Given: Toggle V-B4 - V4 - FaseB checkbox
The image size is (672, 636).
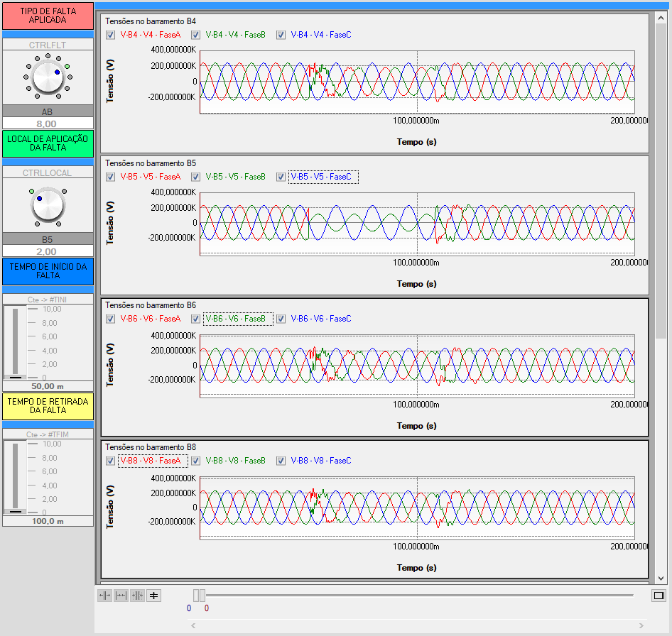Looking at the screenshot, I should [196, 35].
